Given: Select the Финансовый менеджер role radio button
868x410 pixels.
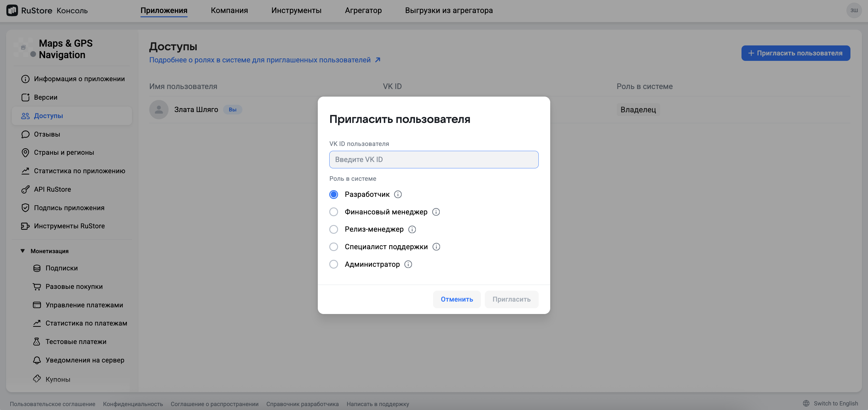Looking at the screenshot, I should tap(334, 212).
